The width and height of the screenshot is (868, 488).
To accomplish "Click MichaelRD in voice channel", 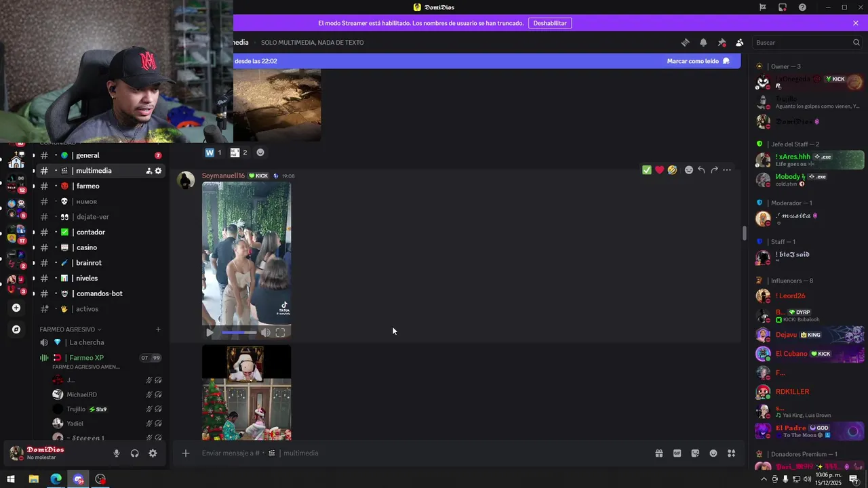I will 81,394.
